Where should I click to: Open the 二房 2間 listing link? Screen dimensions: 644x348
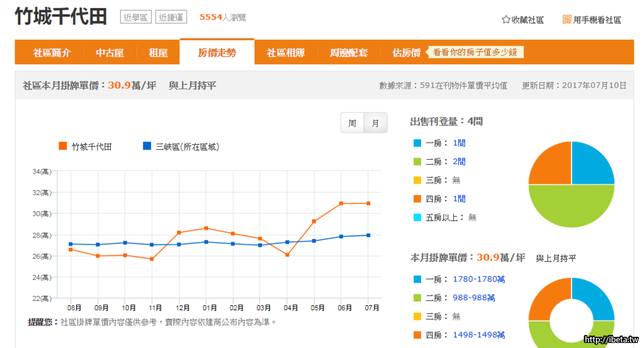(x=459, y=162)
